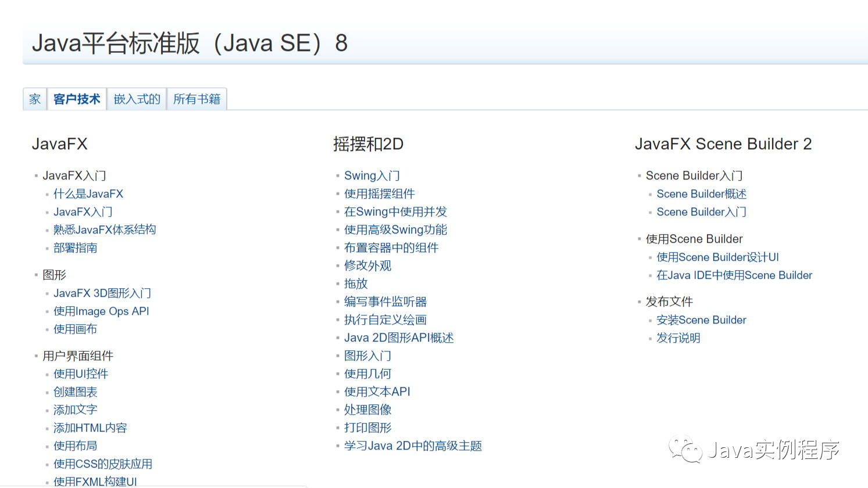Open the 使用文本API link
The width and height of the screenshot is (868, 488).
click(x=377, y=392)
